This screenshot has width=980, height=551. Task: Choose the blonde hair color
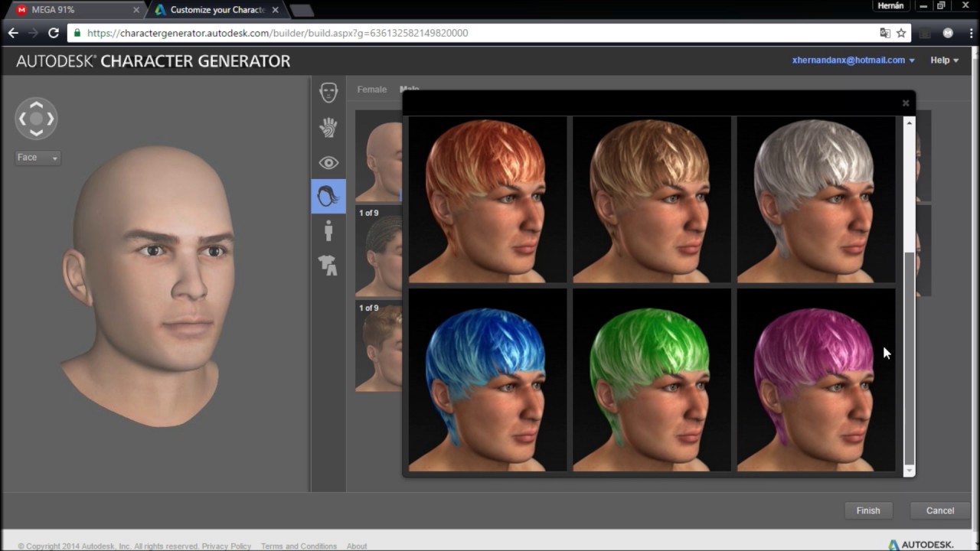click(652, 200)
